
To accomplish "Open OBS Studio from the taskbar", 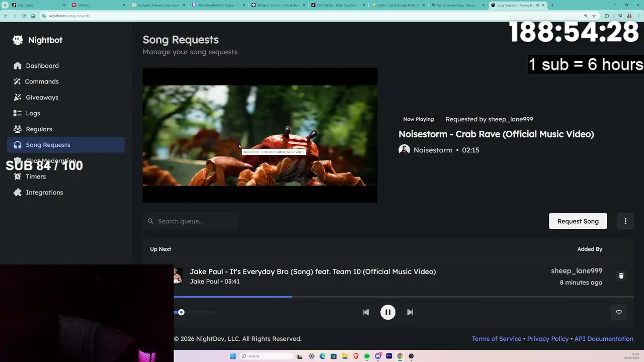I will pyautogui.click(x=411, y=356).
